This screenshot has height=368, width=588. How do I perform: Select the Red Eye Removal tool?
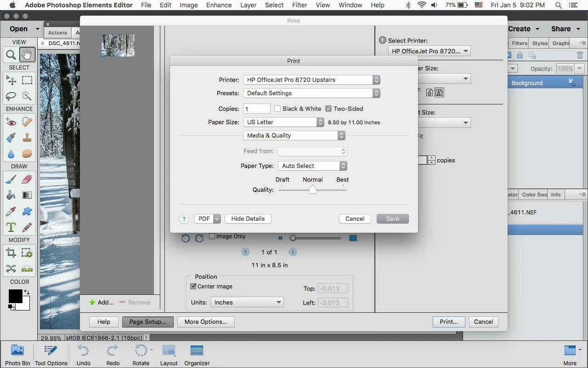(11, 122)
